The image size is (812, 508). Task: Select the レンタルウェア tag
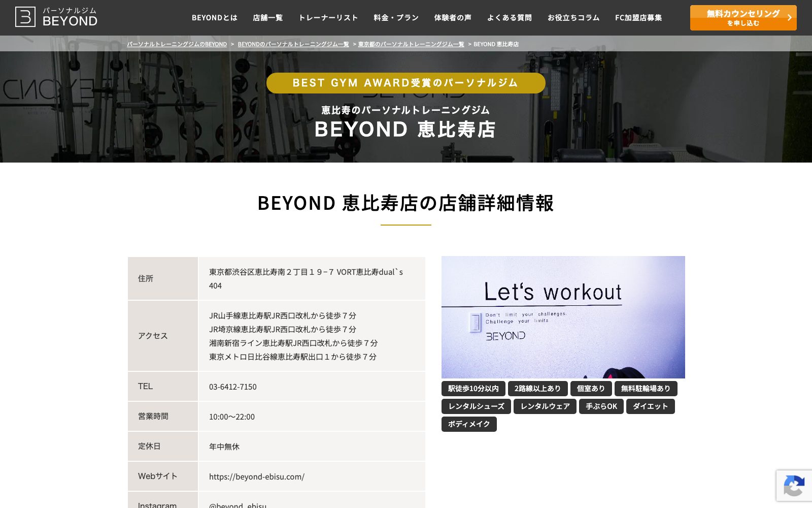click(x=545, y=406)
